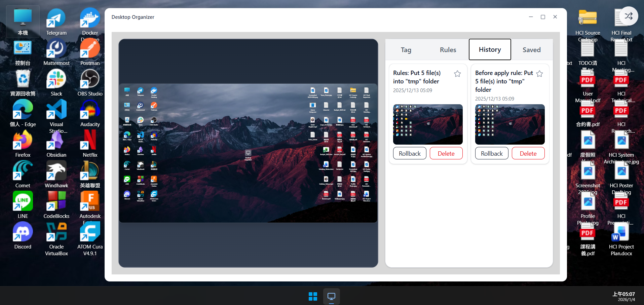Click the Desktop Organizer taskbar icon
Viewport: 644px width, 305px height.
pyautogui.click(x=331, y=296)
